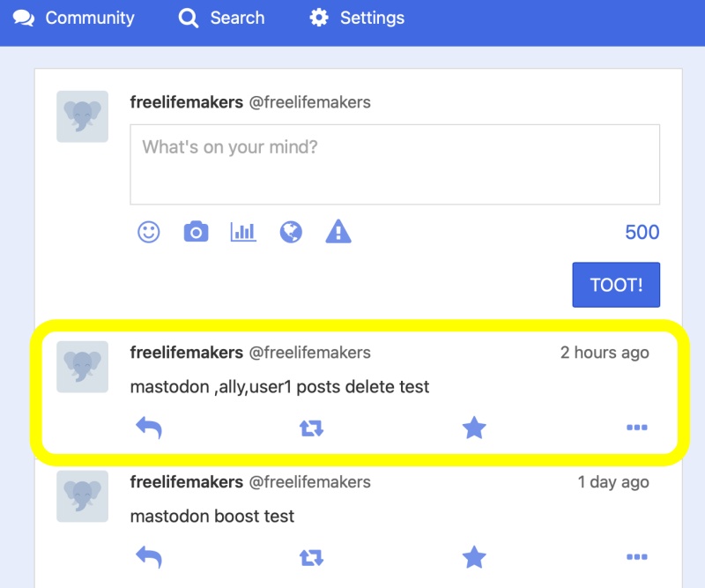Click the avatar beside 'mastodon boost test' toot

point(82,496)
